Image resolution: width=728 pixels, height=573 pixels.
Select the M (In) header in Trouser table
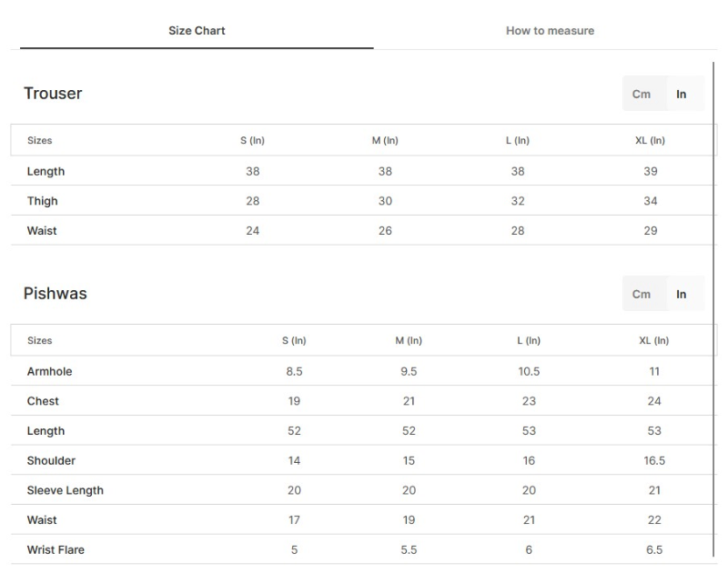[x=385, y=141]
